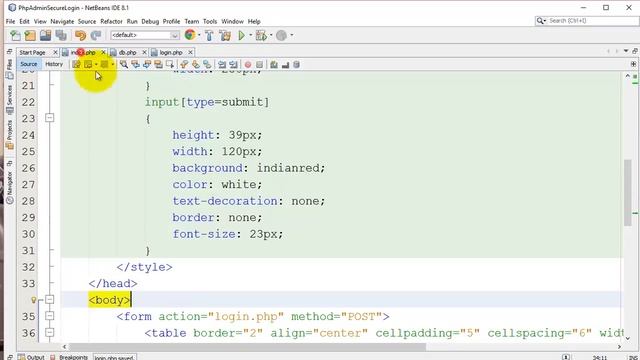Open the Files side panel
Image resolution: width=640 pixels, height=360 pixels.
pos(9,69)
